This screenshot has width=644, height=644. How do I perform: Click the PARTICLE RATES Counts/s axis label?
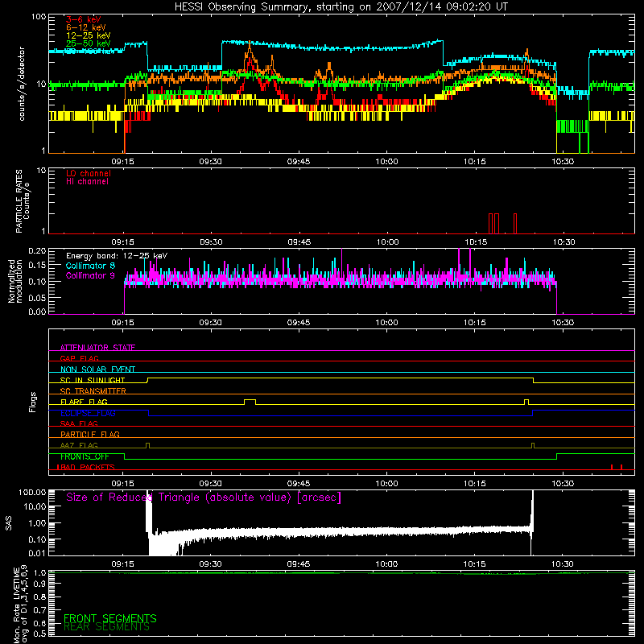[x=23, y=201]
